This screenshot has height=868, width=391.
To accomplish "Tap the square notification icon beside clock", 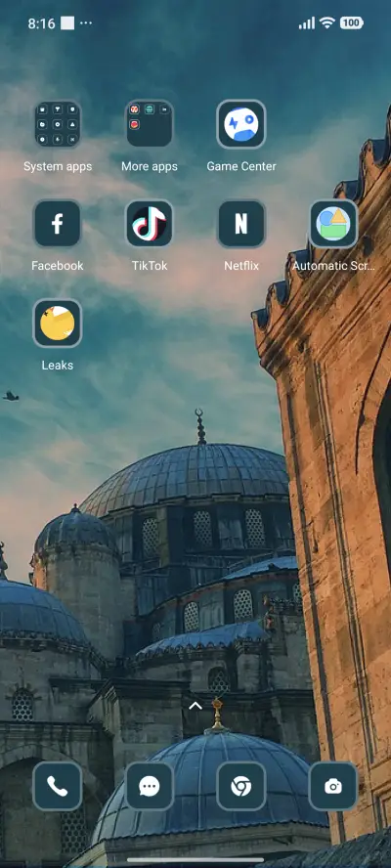I will pos(67,23).
